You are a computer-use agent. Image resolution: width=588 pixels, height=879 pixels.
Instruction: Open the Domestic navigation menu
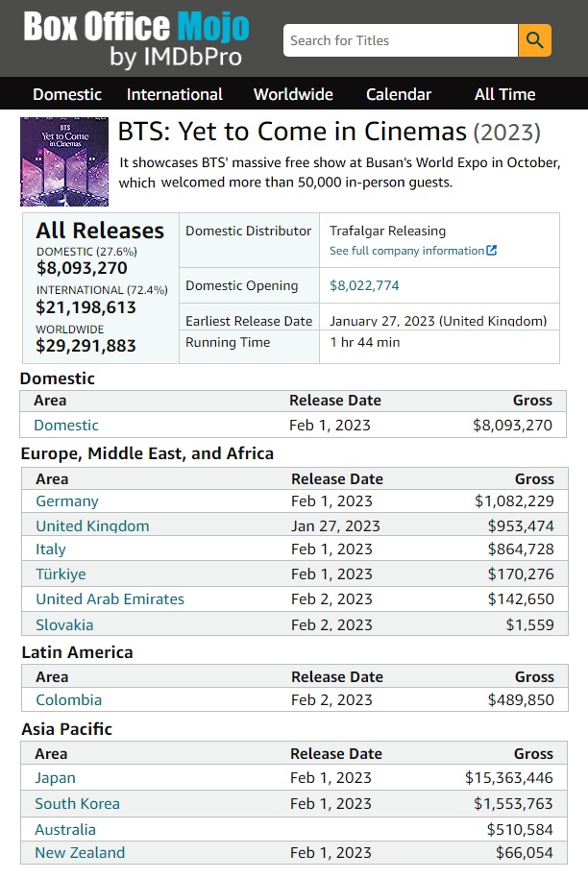(x=67, y=94)
